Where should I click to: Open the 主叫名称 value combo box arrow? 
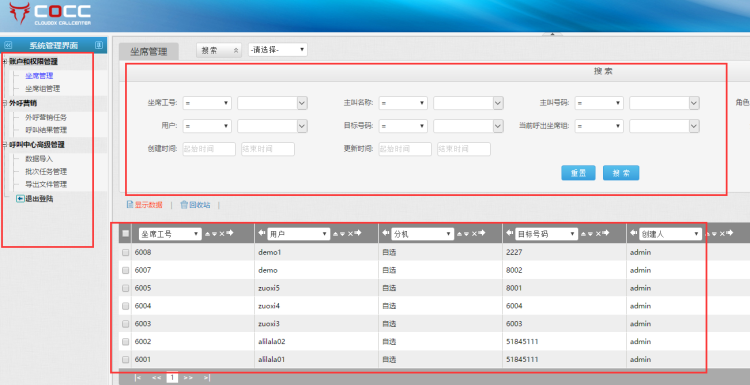(x=498, y=103)
